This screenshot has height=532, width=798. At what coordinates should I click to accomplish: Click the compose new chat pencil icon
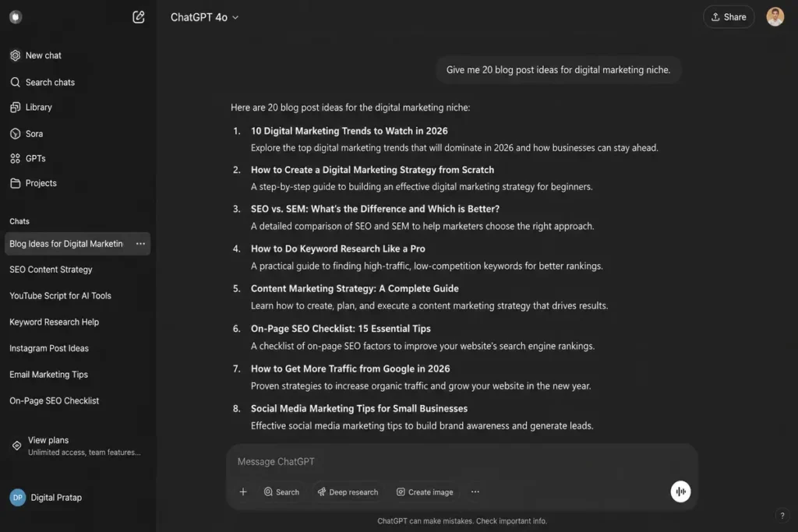(x=139, y=17)
